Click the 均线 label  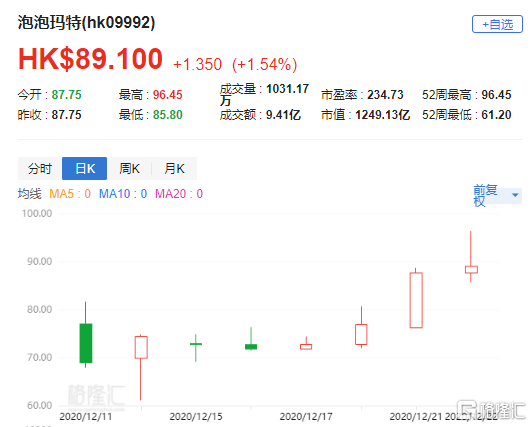pos(30,194)
